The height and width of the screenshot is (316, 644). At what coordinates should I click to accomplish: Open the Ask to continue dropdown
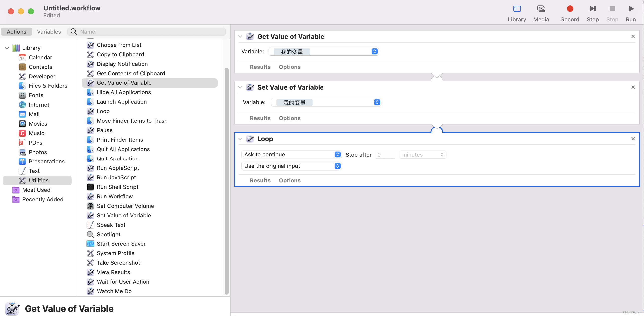[x=292, y=154]
